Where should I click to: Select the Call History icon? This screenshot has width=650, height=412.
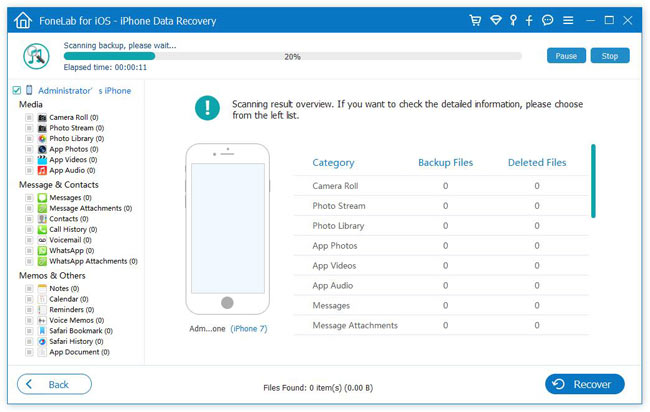click(42, 229)
